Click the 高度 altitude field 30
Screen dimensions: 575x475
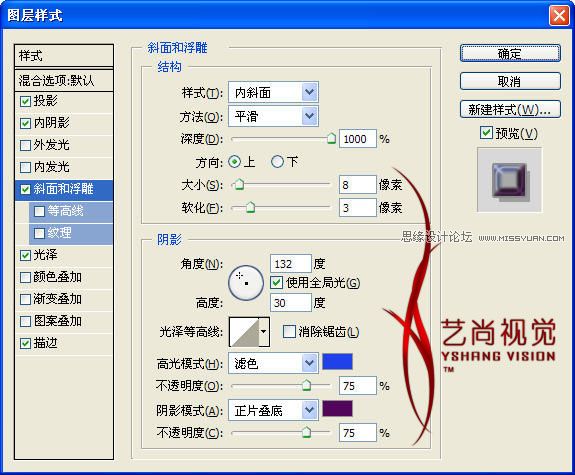point(291,303)
